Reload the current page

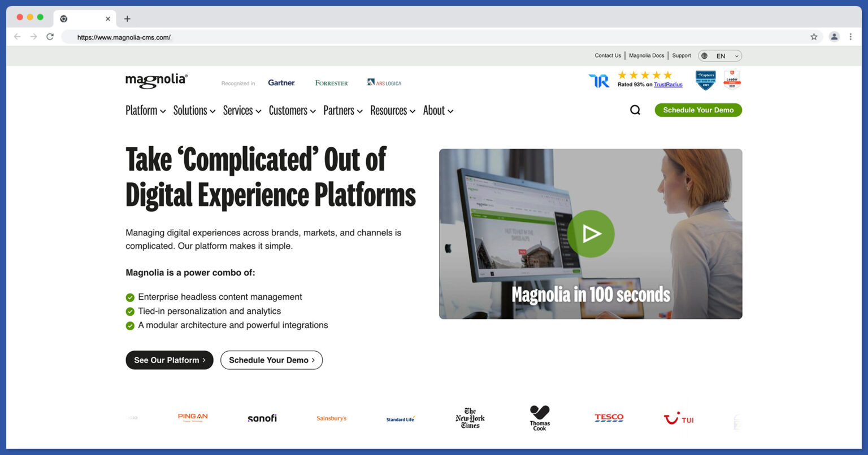pyautogui.click(x=50, y=36)
